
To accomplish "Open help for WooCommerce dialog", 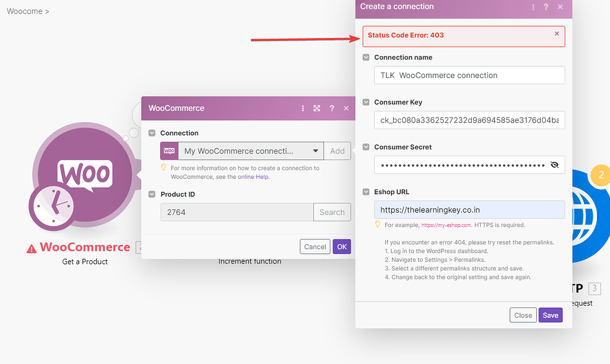I will click(x=332, y=108).
